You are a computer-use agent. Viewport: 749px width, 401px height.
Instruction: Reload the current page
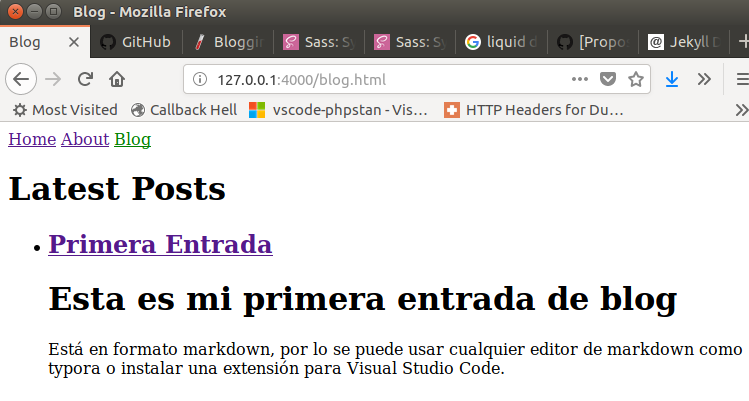coord(85,79)
